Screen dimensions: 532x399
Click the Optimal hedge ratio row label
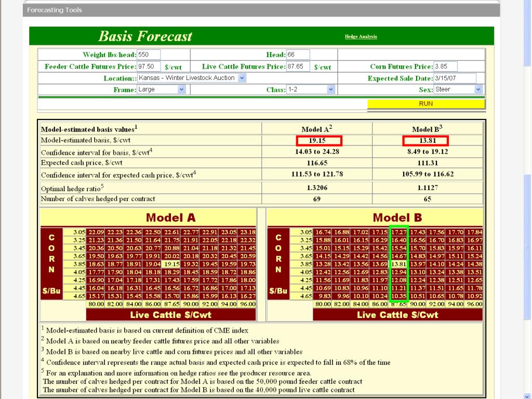point(72,188)
